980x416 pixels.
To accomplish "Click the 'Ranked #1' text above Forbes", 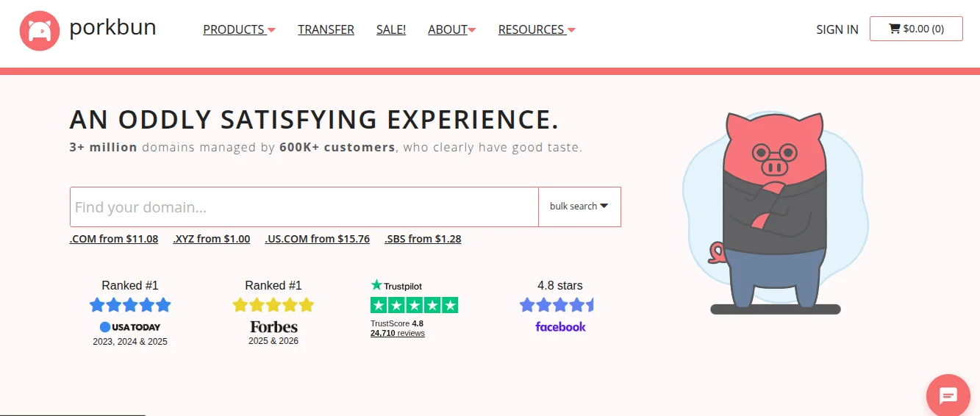I will (x=273, y=285).
